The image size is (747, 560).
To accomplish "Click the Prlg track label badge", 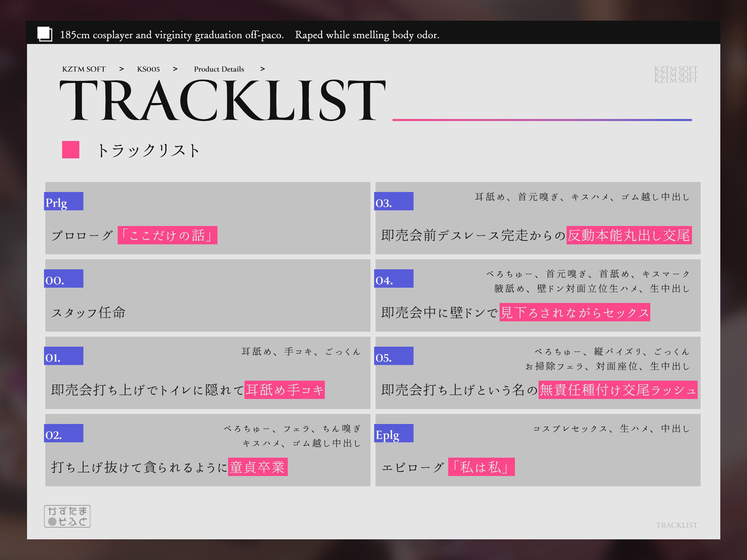I will click(x=63, y=202).
